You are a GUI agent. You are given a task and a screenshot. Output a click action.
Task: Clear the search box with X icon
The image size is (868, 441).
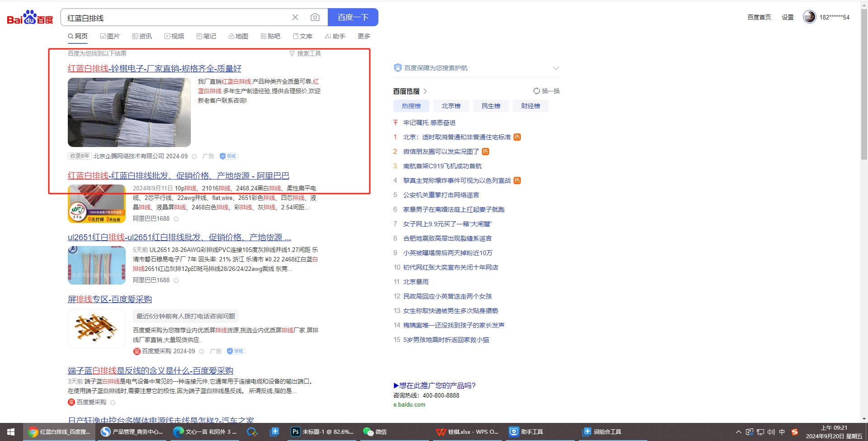point(295,17)
